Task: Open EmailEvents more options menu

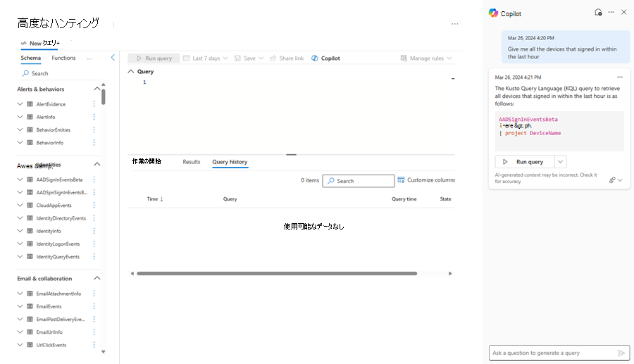Action: [94, 306]
